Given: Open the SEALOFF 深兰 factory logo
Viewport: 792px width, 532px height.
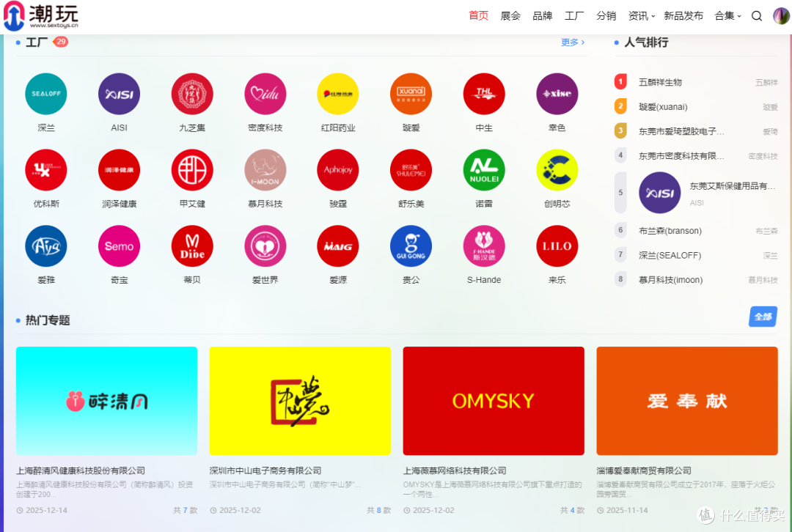Looking at the screenshot, I should click(46, 94).
